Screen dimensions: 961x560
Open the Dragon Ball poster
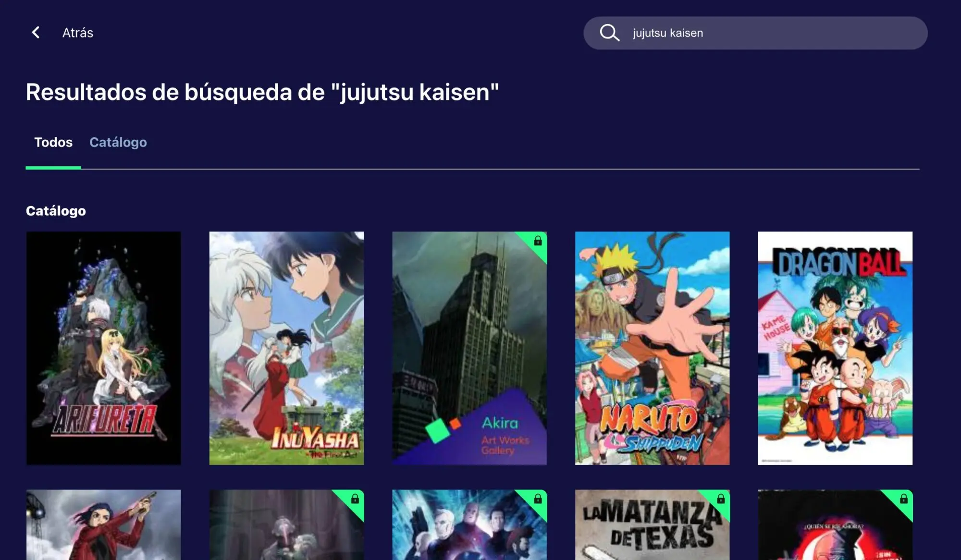pos(835,348)
